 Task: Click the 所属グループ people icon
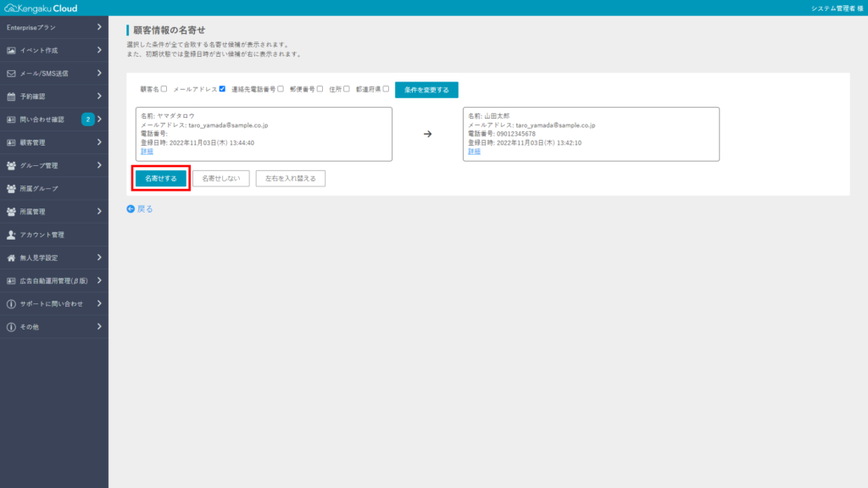[x=11, y=189]
